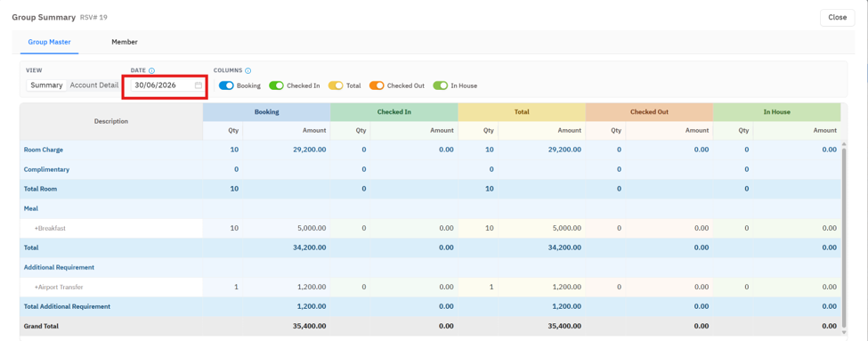Click the info icon next to DATE

pyautogui.click(x=151, y=71)
